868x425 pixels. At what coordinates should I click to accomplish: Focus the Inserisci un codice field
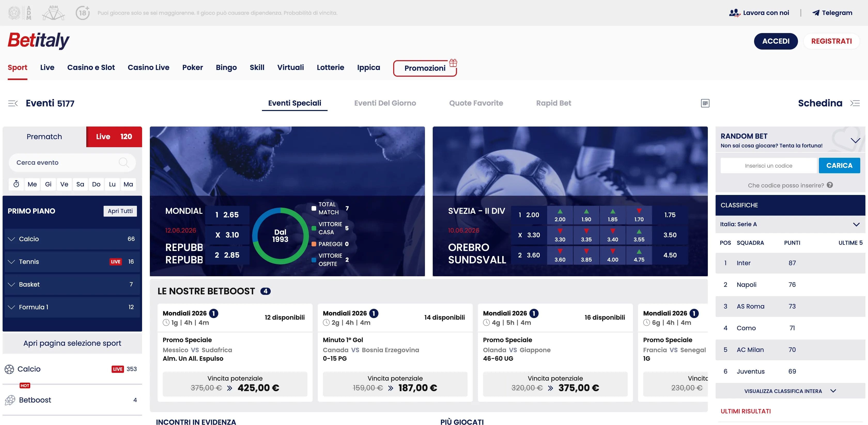(768, 166)
